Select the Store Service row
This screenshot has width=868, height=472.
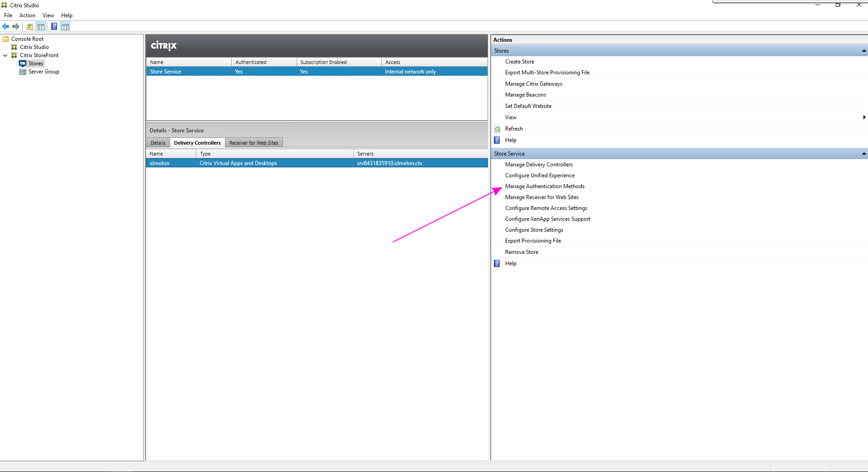[317, 72]
